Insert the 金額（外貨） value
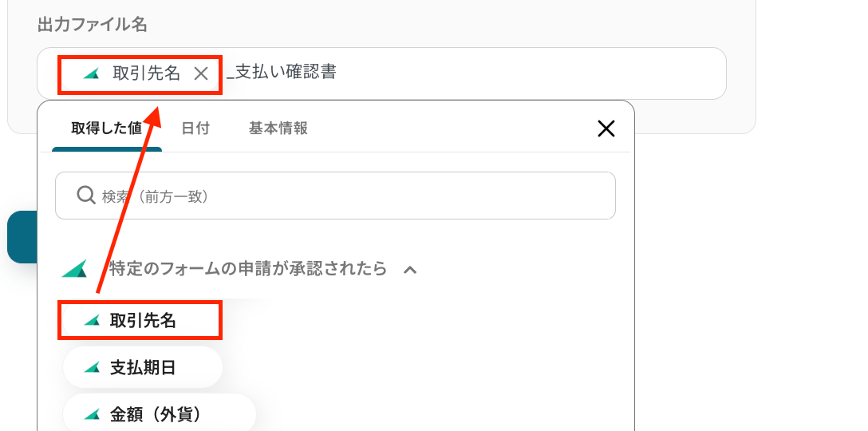This screenshot has width=868, height=431. pyautogui.click(x=160, y=413)
